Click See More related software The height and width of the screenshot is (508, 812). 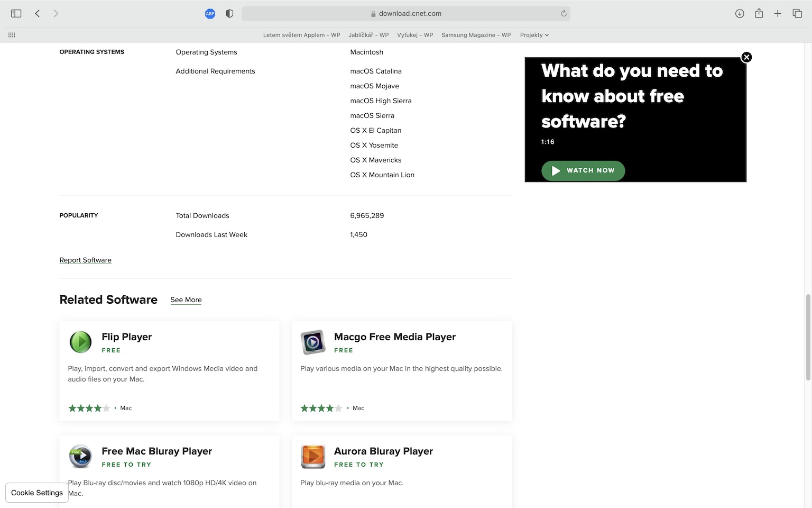pos(186,300)
